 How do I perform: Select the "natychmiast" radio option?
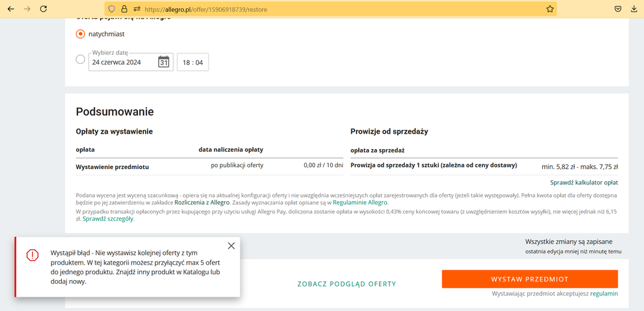[x=81, y=34]
